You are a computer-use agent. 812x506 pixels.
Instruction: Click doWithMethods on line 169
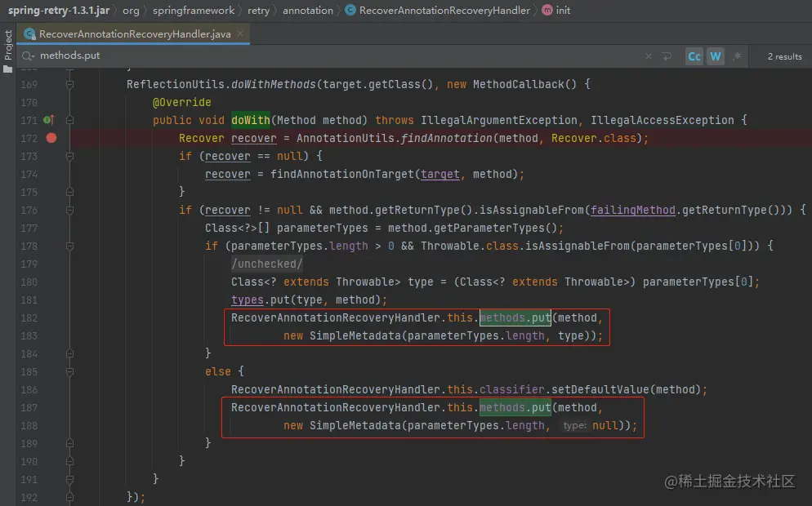pyautogui.click(x=274, y=84)
